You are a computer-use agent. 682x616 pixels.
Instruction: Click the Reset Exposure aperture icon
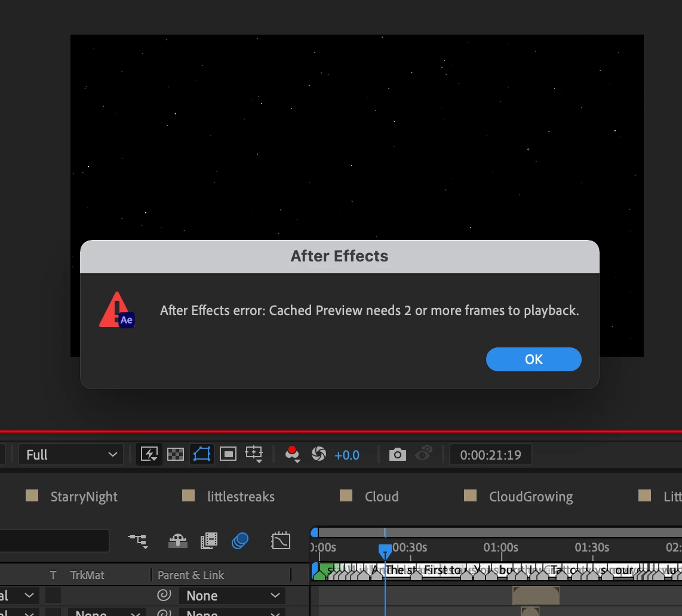pos(319,454)
